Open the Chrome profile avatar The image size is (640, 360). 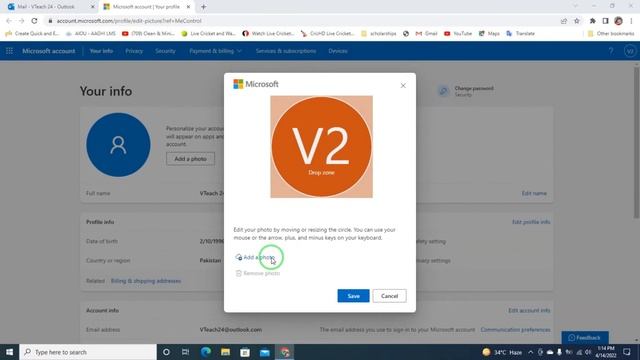coord(618,21)
